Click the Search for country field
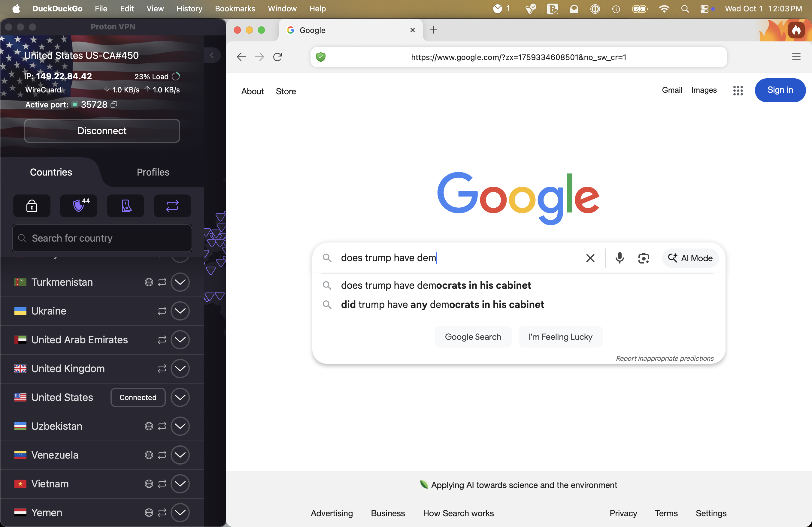This screenshot has width=812, height=527. click(x=102, y=238)
